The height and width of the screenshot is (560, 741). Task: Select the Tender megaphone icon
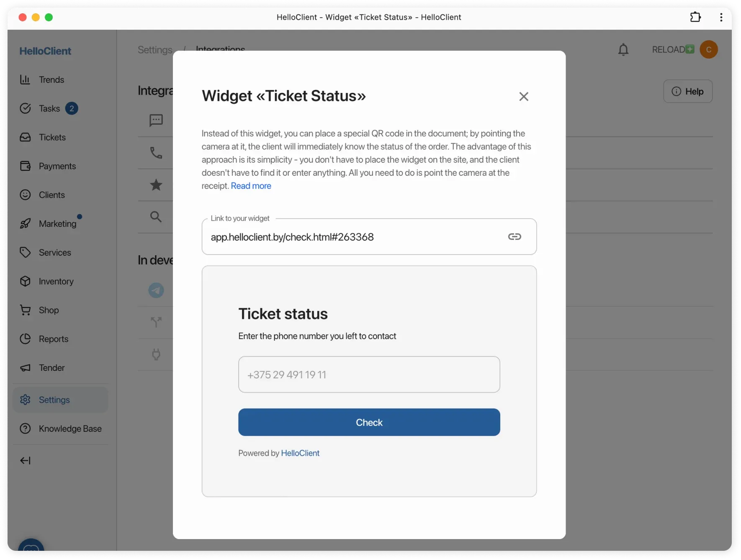[x=26, y=368]
